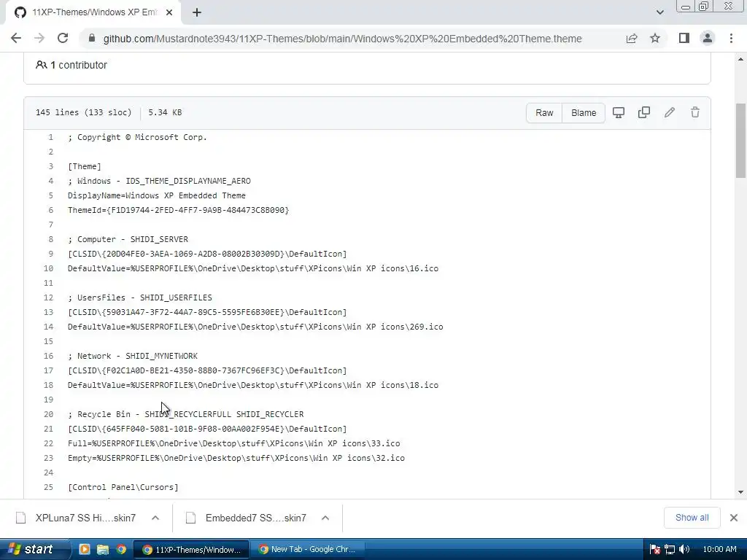Delete this file trash icon
The height and width of the screenshot is (560, 747).
(x=695, y=113)
